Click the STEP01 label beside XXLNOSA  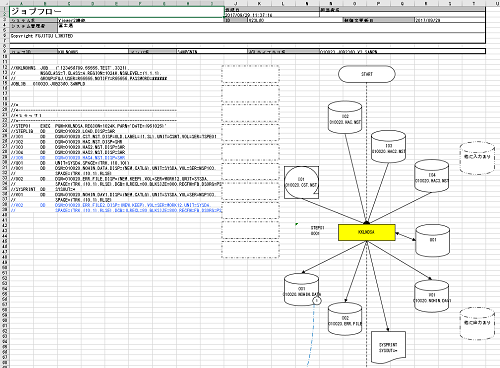point(317,228)
